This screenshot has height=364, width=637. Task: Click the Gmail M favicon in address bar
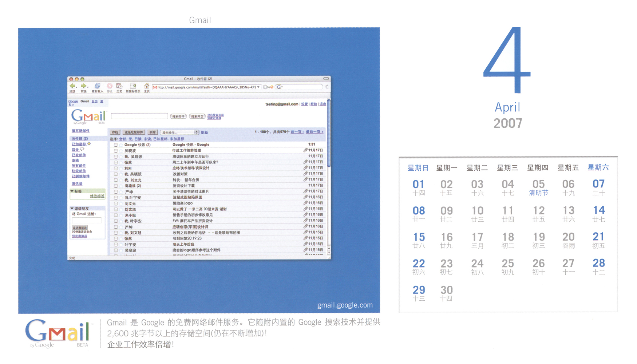click(155, 87)
